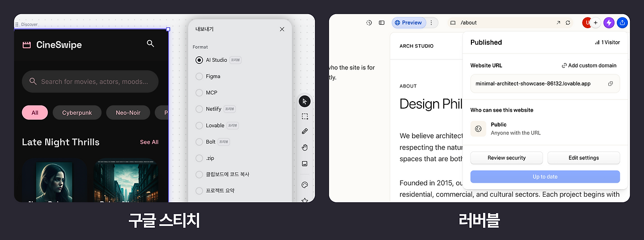
Task: Select the Figma export format
Action: [199, 76]
